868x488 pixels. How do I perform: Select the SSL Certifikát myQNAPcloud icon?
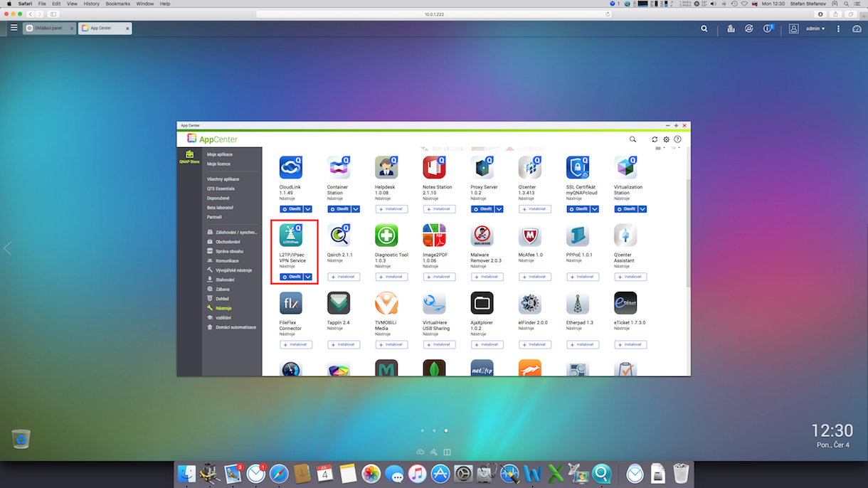(578, 168)
